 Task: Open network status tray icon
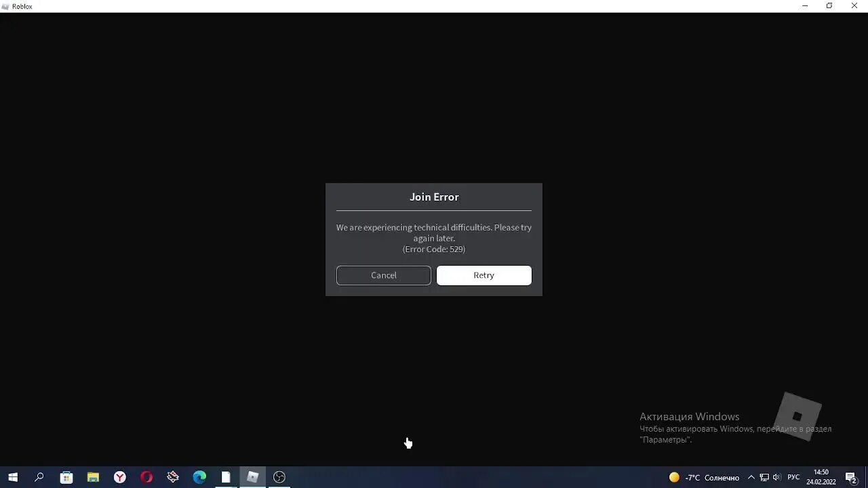pos(764,478)
